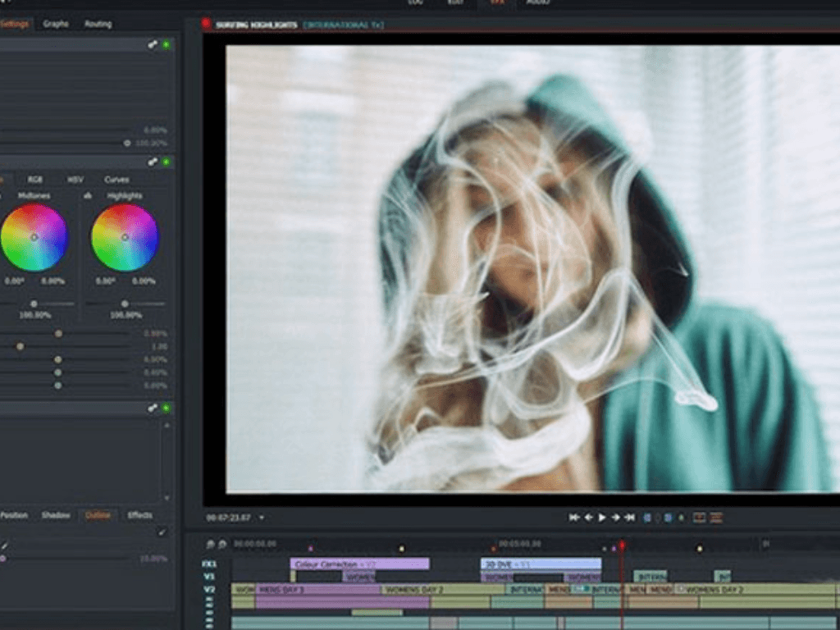Step back one frame in the viewer

(588, 518)
